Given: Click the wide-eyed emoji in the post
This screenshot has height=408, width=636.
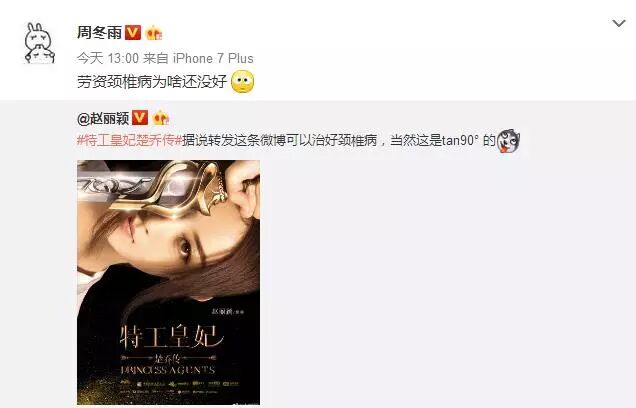Looking at the screenshot, I should point(243,82).
